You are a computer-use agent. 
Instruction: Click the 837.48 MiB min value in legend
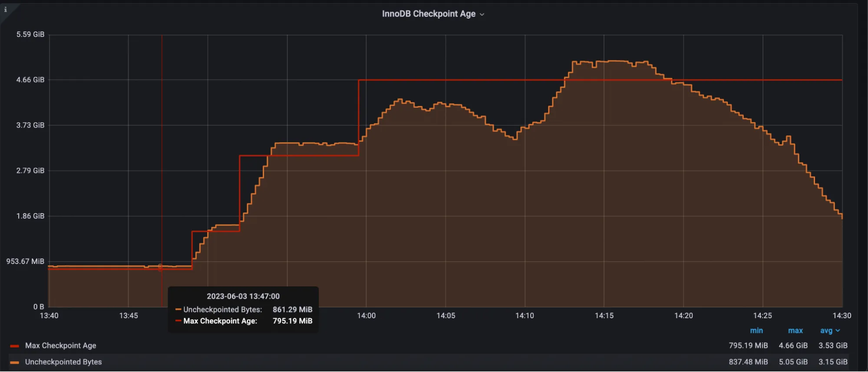748,362
